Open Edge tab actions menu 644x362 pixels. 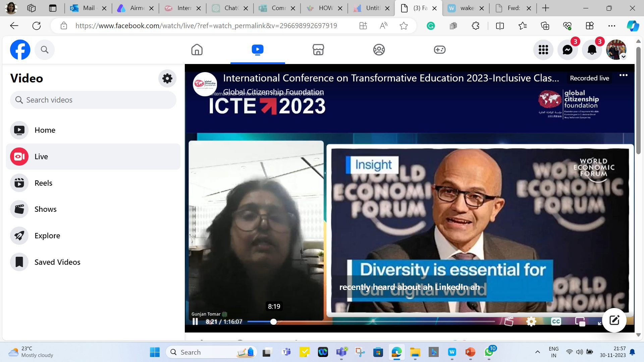click(53, 8)
